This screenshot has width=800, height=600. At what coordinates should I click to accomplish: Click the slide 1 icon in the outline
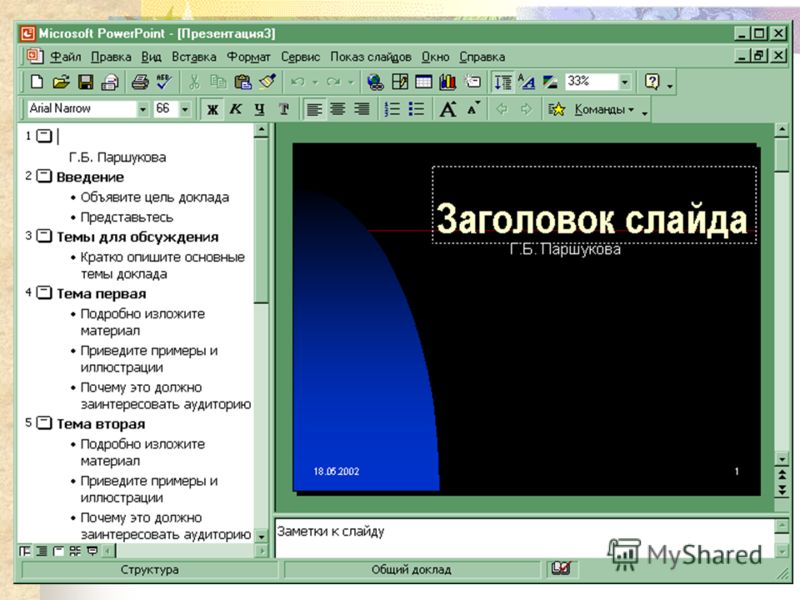[x=44, y=136]
